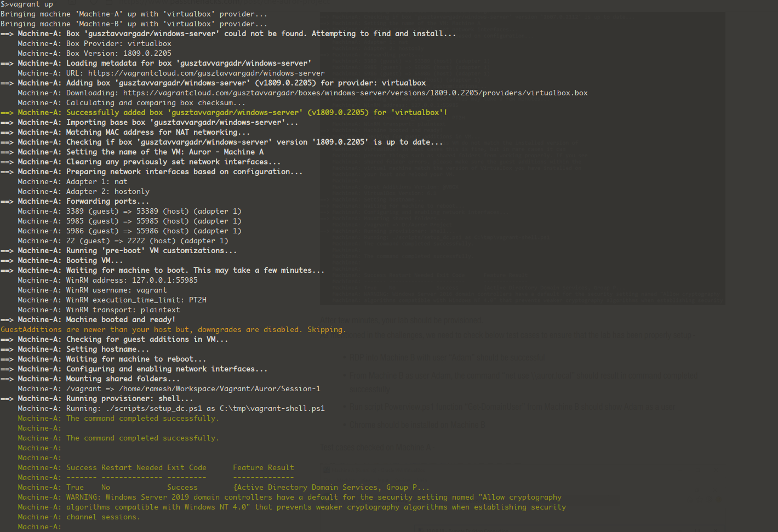The image size is (778, 532).
Task: Click 'Waiting for machine to boot' line
Action: pos(163,271)
